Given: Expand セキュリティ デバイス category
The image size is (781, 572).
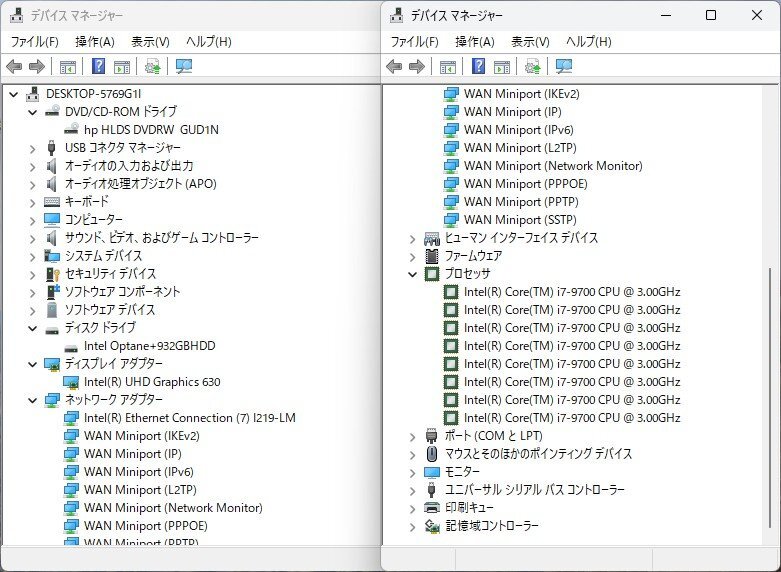Looking at the screenshot, I should 32,275.
